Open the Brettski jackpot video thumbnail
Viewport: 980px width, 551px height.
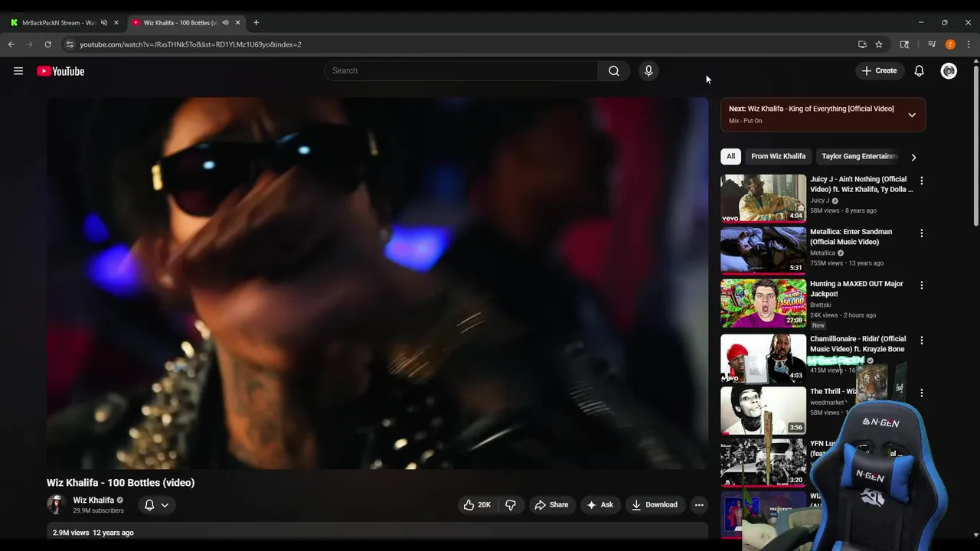(763, 303)
